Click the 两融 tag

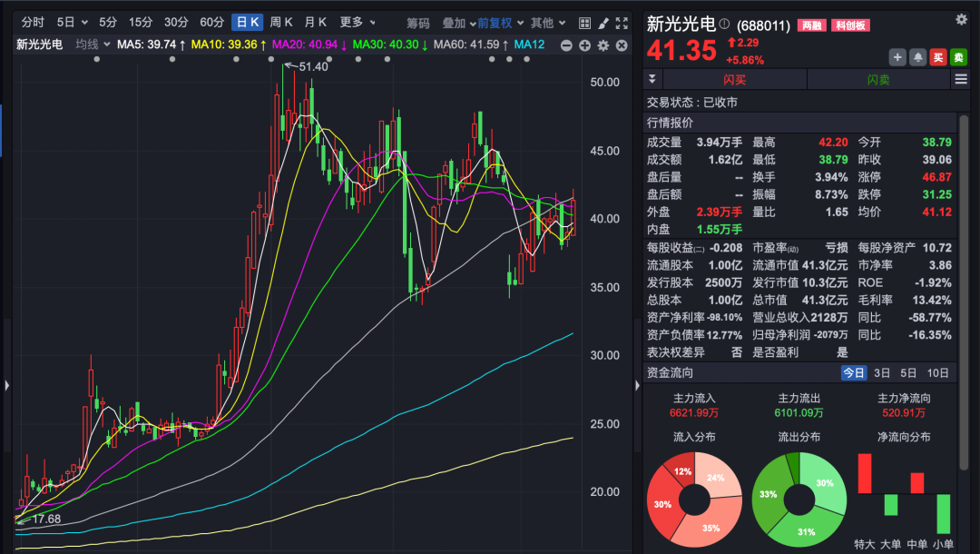812,25
